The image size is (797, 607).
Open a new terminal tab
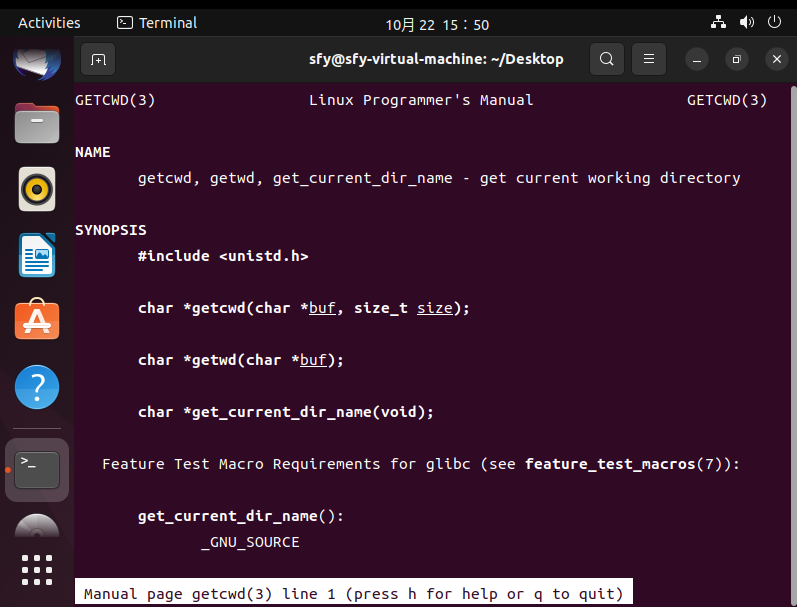coord(98,59)
